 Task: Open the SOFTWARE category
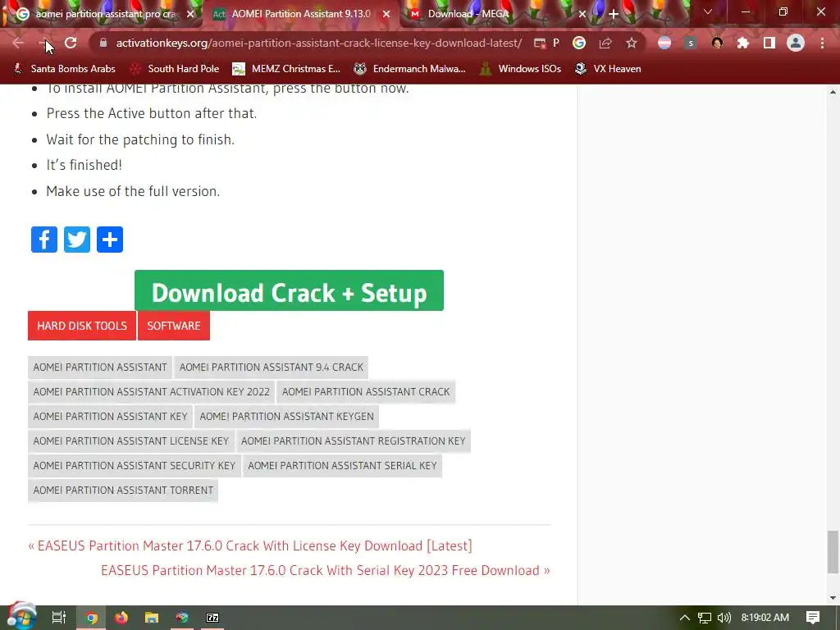[x=174, y=326]
